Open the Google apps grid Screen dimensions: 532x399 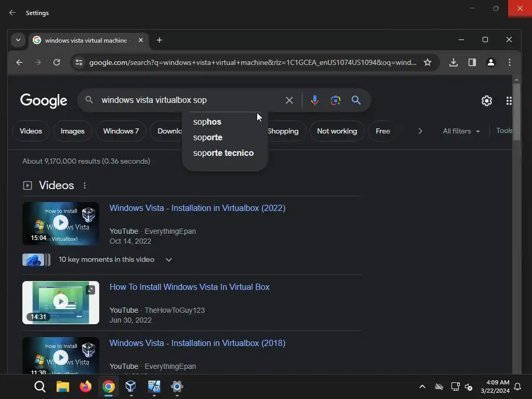[x=509, y=101]
